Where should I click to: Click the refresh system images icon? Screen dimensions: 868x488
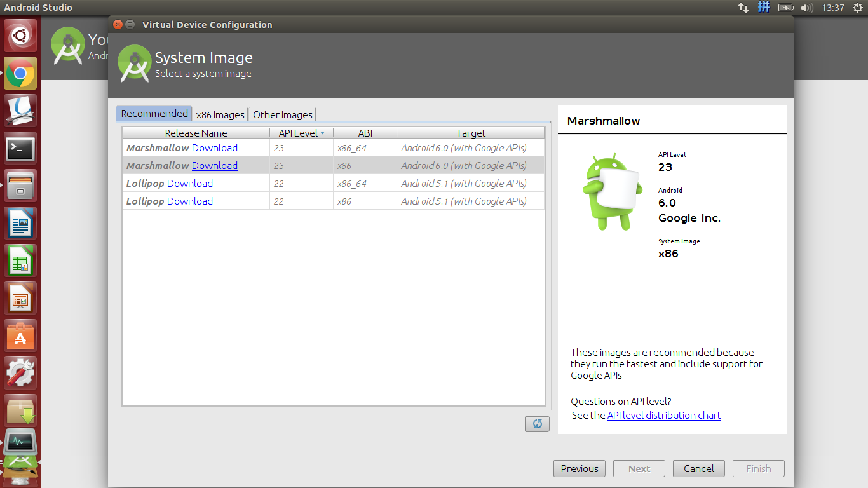pos(537,424)
